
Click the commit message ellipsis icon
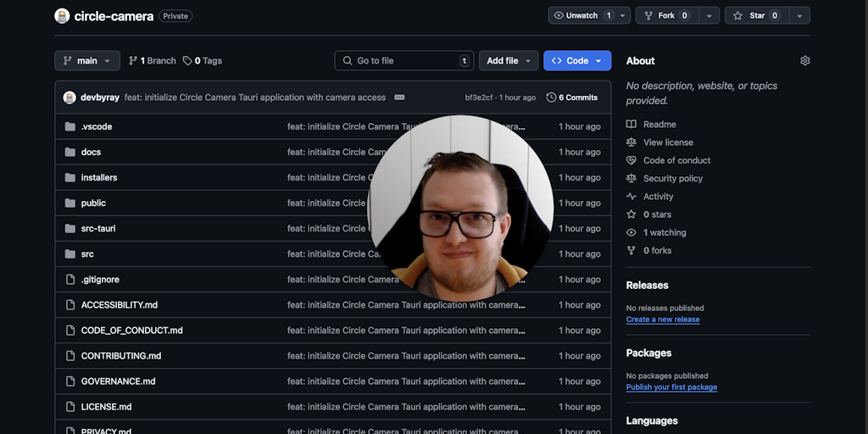tap(399, 97)
